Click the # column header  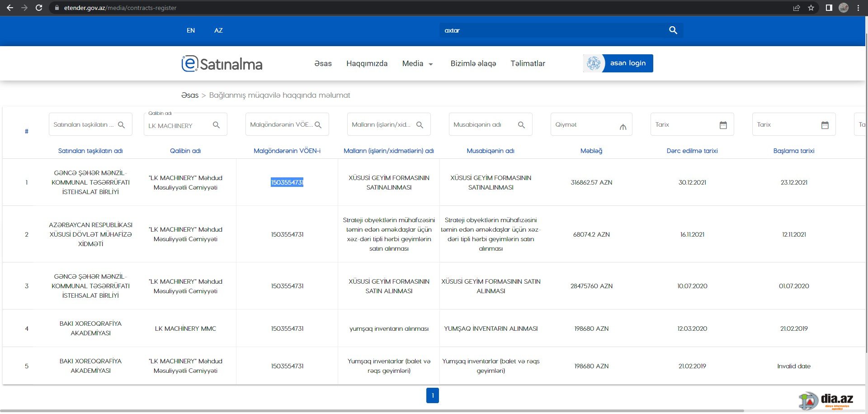click(26, 131)
